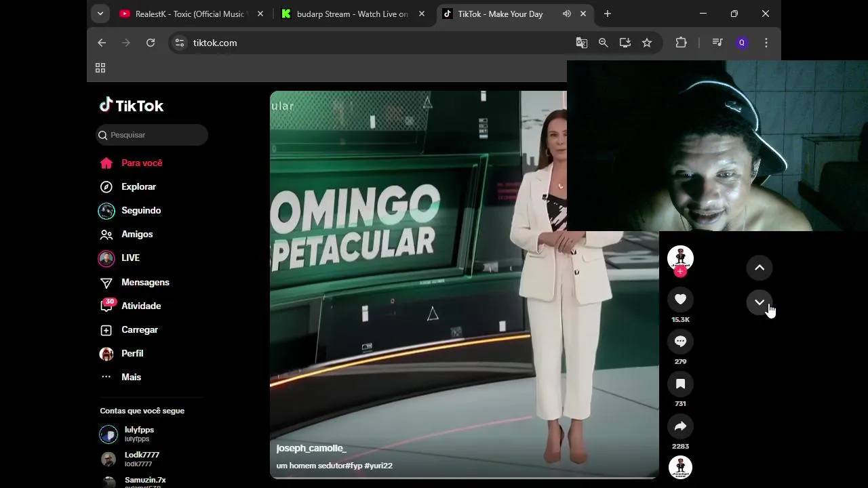This screenshot has width=868, height=488.
Task: Click the #yuri22 hashtag
Action: click(x=378, y=466)
